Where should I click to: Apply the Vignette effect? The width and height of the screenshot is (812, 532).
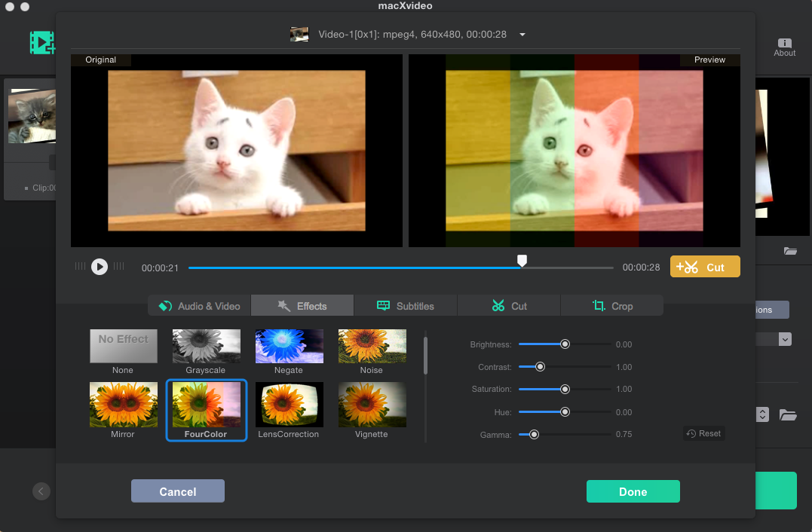point(372,405)
